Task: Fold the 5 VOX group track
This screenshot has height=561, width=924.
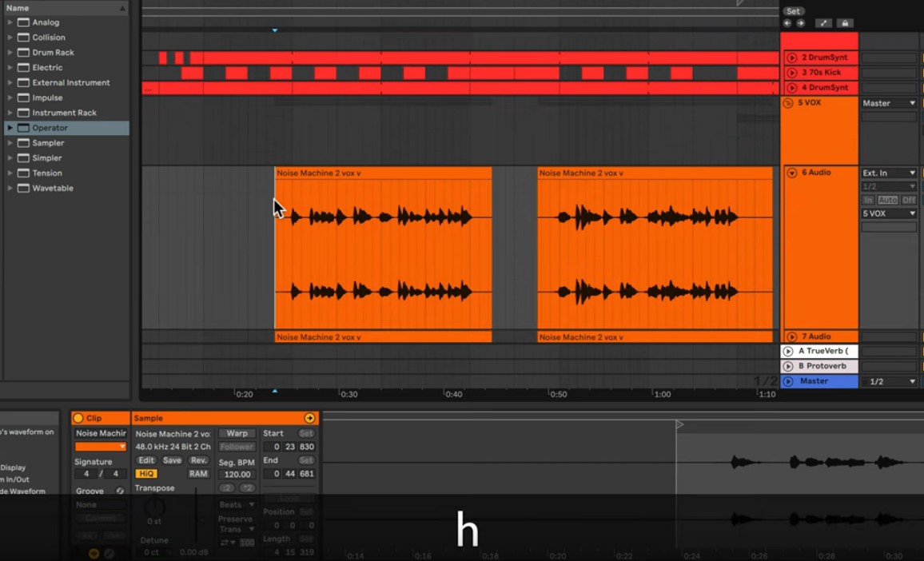Action: point(791,103)
